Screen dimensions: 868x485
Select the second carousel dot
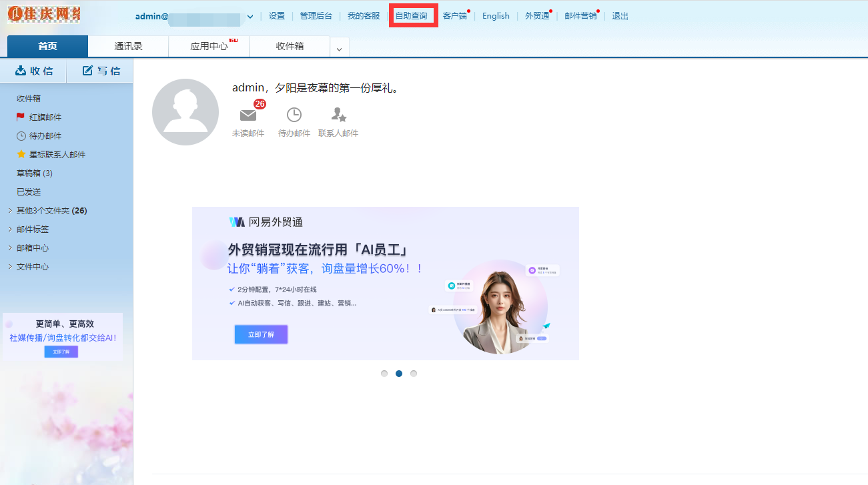(399, 374)
